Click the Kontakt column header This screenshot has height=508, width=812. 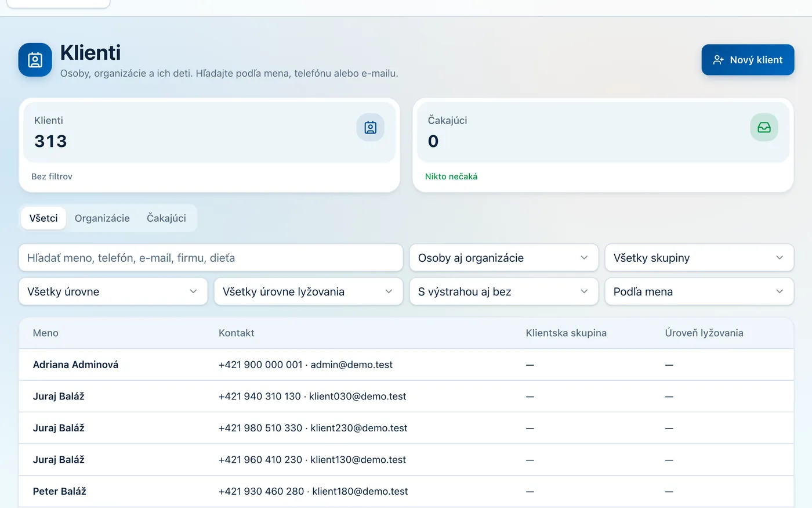pos(237,333)
